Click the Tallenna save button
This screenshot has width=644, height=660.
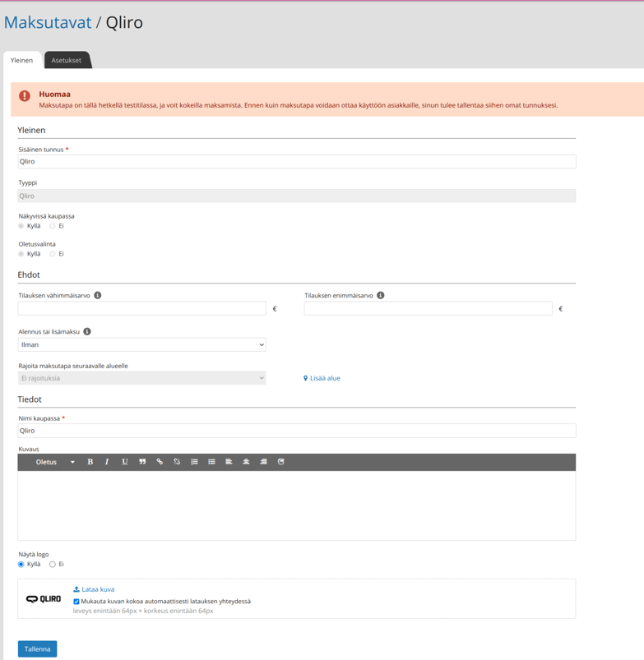click(x=38, y=649)
